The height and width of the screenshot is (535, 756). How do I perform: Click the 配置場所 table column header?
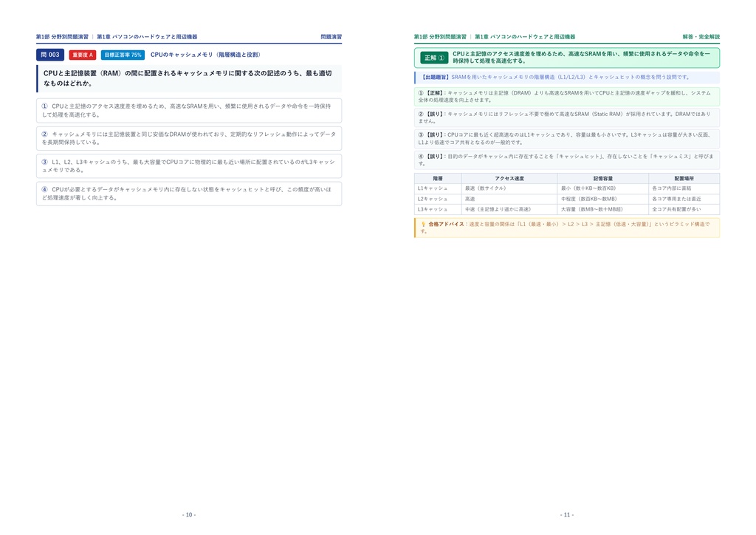coord(684,179)
